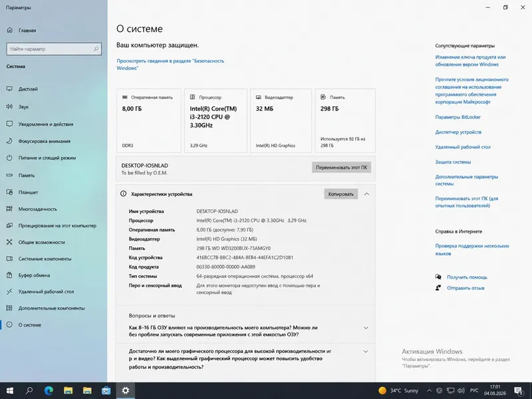Launch Microsoft Edge from taskbar
This screenshot has height=399, width=532.
[x=49, y=390]
